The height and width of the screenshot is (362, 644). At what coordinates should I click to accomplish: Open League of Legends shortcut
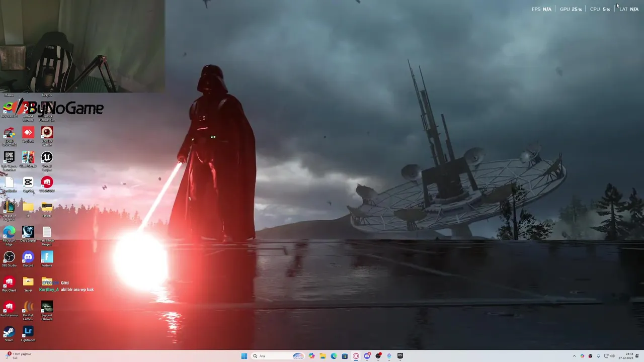coord(9,211)
